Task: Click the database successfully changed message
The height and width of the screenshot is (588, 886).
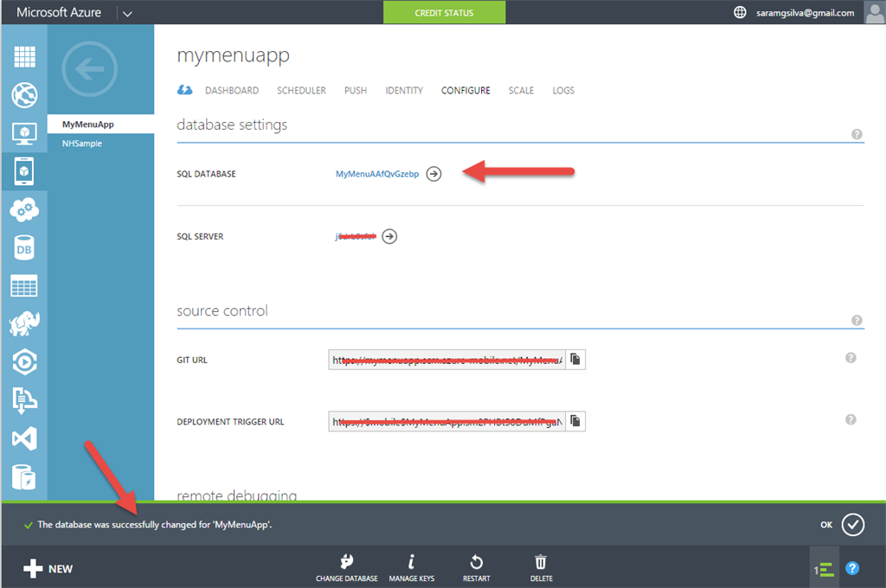Action: click(x=154, y=525)
